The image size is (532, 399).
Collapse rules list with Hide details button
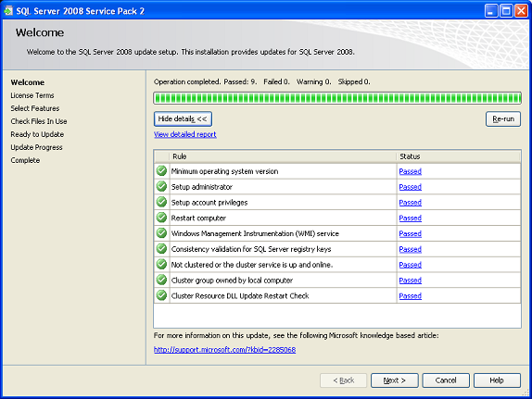(183, 119)
